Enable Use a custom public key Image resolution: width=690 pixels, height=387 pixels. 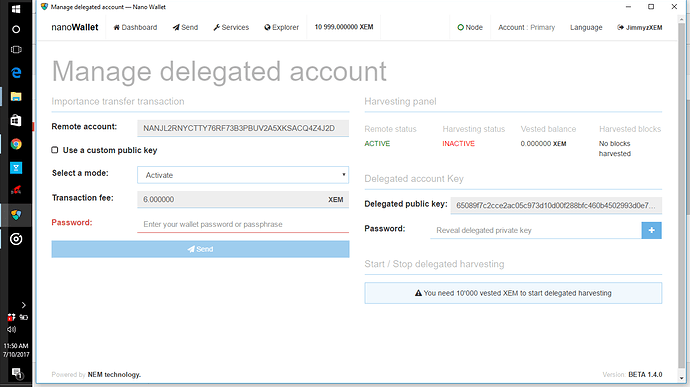click(x=55, y=150)
